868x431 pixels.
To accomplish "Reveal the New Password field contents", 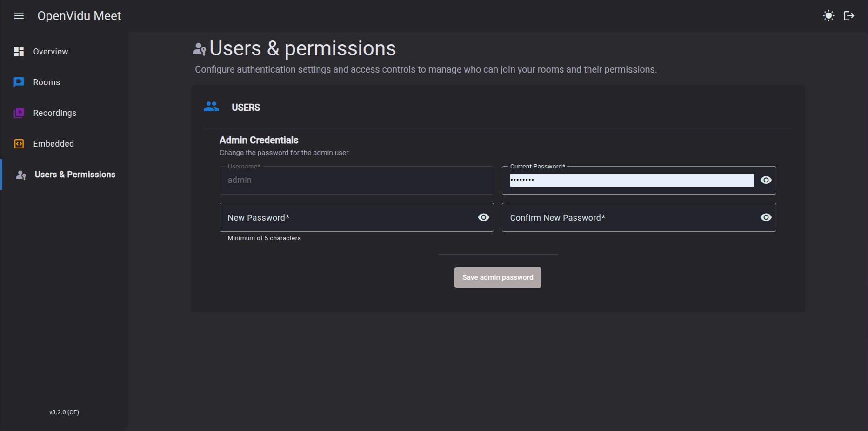I will point(483,217).
